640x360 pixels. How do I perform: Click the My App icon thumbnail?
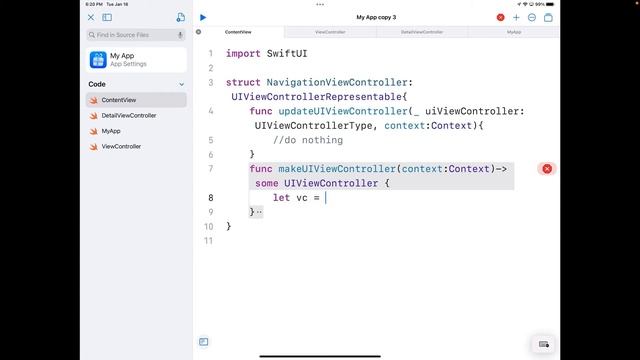pyautogui.click(x=98, y=60)
